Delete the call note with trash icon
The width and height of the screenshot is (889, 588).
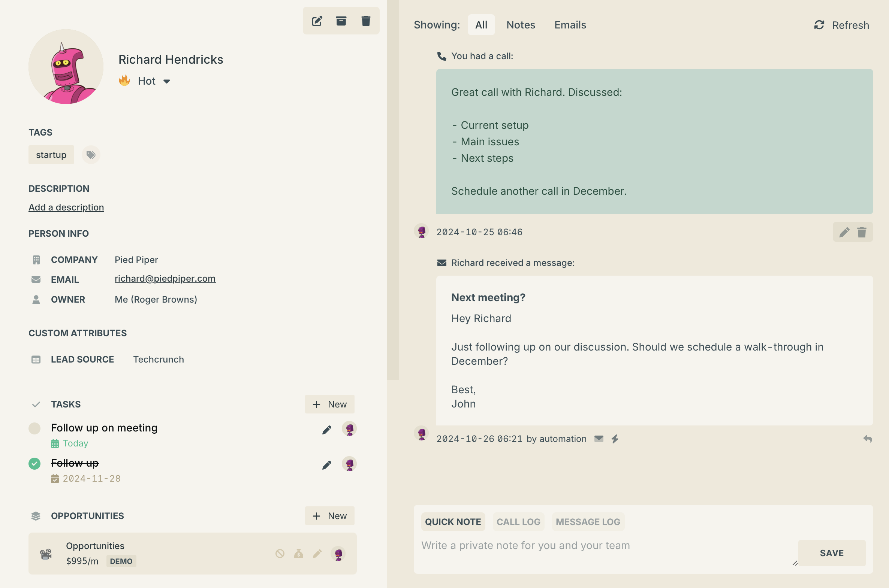[862, 232]
